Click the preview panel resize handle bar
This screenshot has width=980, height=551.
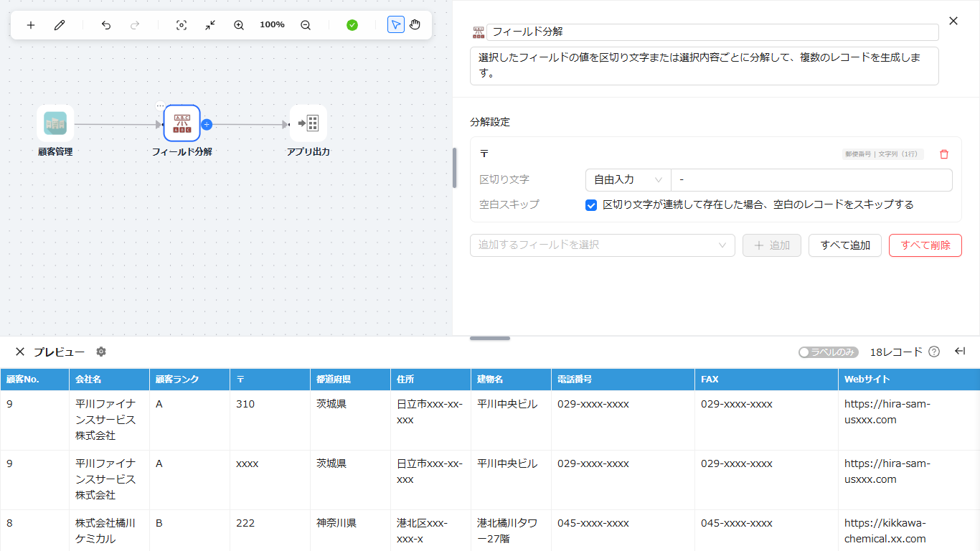[x=490, y=338]
